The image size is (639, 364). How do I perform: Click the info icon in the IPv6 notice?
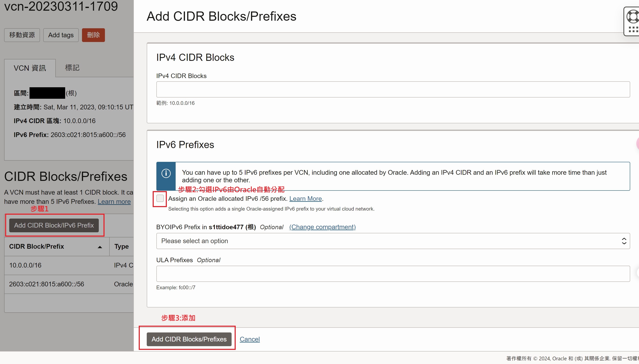pyautogui.click(x=166, y=173)
